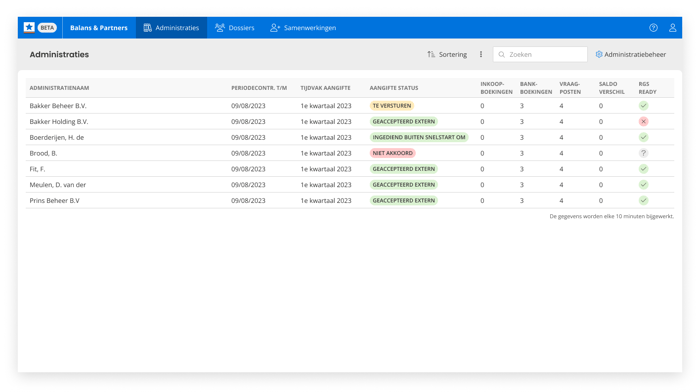Switch to the Dossiers tab
Screen dimensions: 700x392
[234, 28]
